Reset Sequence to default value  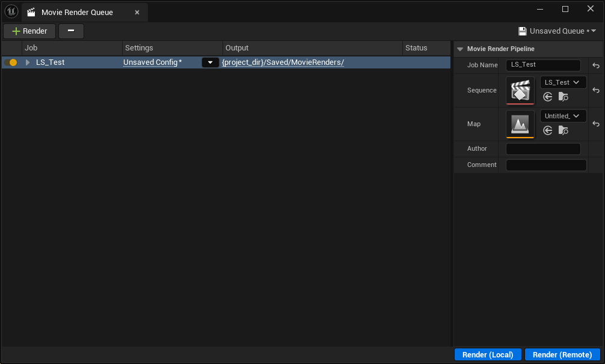pos(595,90)
